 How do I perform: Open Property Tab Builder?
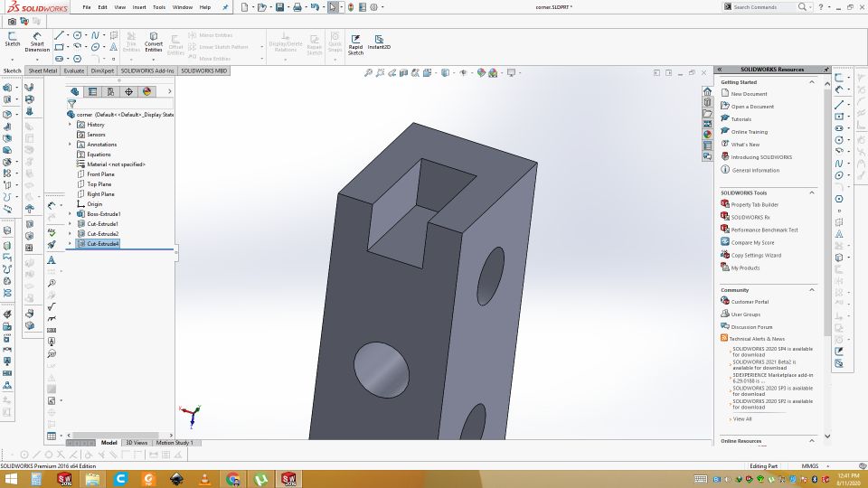point(754,205)
